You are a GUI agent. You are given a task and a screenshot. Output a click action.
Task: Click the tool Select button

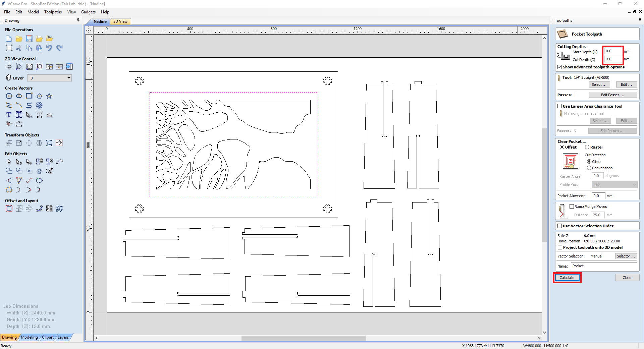click(x=599, y=84)
